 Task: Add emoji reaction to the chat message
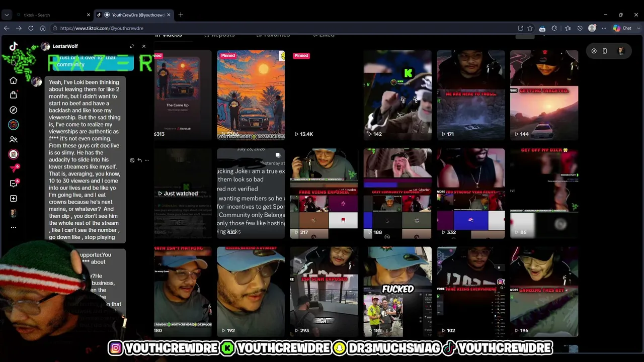[132, 160]
